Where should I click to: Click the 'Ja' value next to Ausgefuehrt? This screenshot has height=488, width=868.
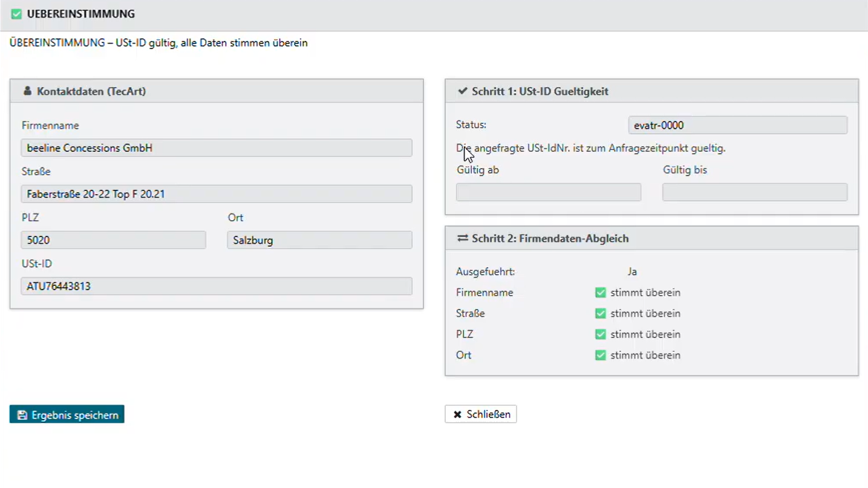click(632, 272)
